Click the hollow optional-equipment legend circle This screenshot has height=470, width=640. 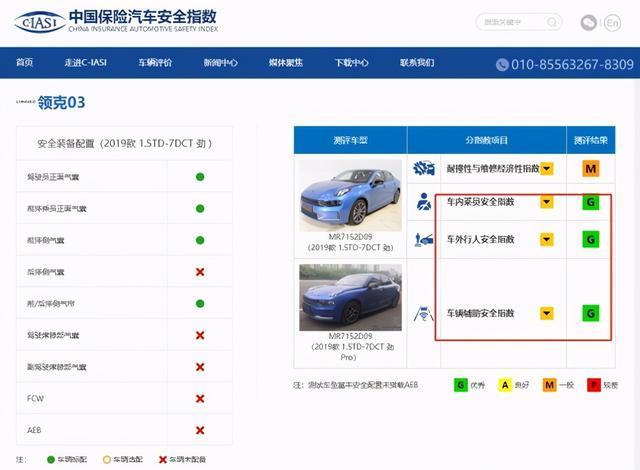coord(107,460)
